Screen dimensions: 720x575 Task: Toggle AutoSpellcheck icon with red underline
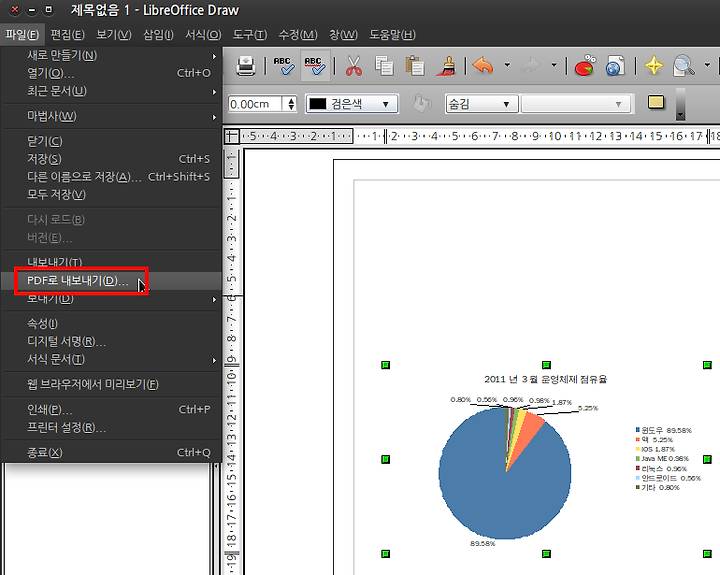315,66
